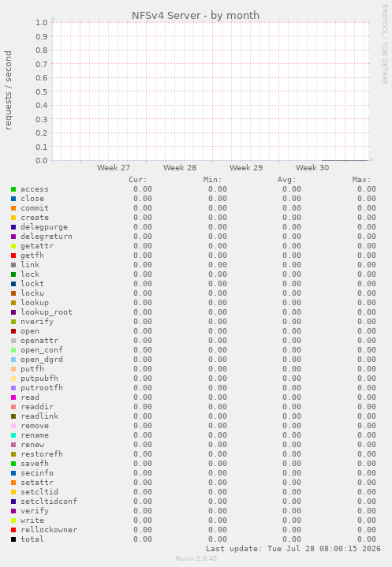
Task: Click the NFSv4 Server - by month title
Action: (196, 16)
